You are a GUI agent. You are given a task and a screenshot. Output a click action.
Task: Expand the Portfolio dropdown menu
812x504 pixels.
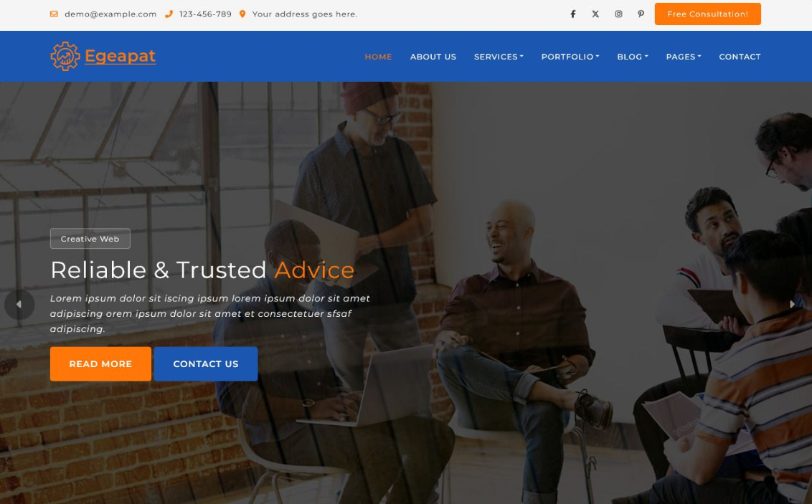click(x=570, y=57)
